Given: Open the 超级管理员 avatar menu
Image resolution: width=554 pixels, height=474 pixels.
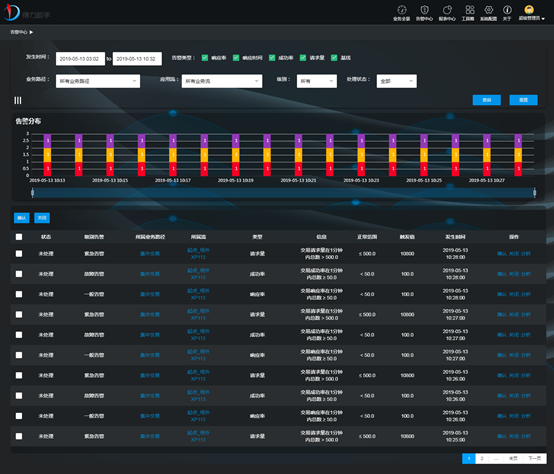Looking at the screenshot, I should pos(531,13).
